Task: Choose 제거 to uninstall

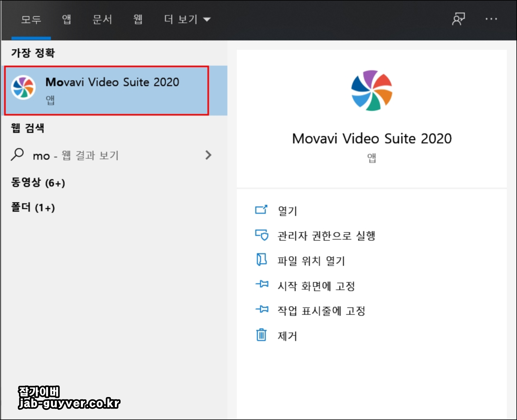Action: tap(287, 336)
